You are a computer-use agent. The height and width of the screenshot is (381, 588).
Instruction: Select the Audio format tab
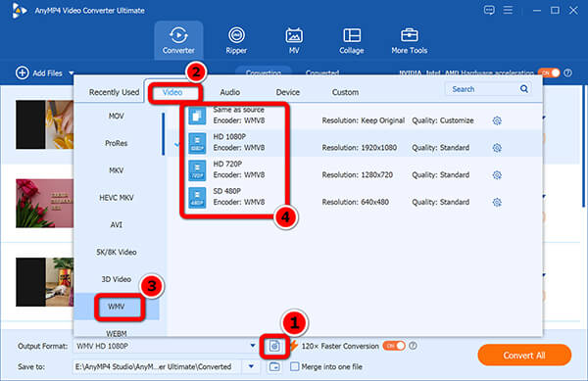[230, 92]
